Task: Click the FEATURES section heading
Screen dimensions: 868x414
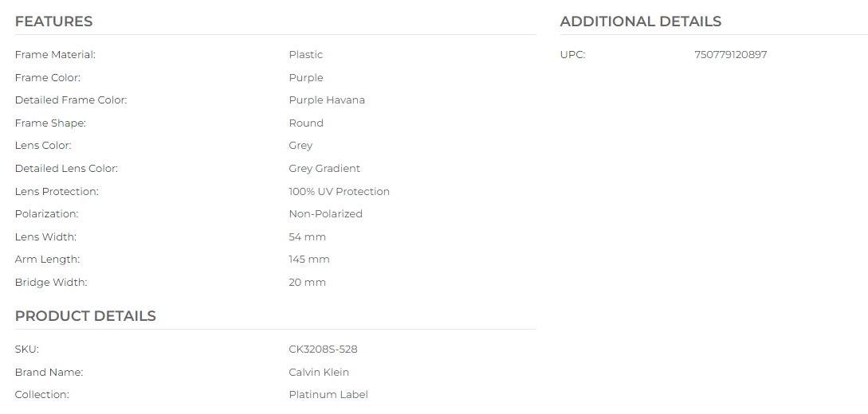Action: (53, 21)
